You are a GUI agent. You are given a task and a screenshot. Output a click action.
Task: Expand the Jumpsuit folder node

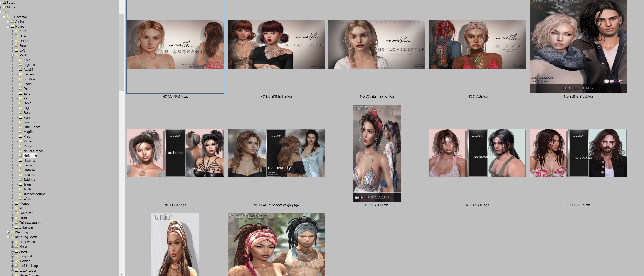(x=12, y=256)
